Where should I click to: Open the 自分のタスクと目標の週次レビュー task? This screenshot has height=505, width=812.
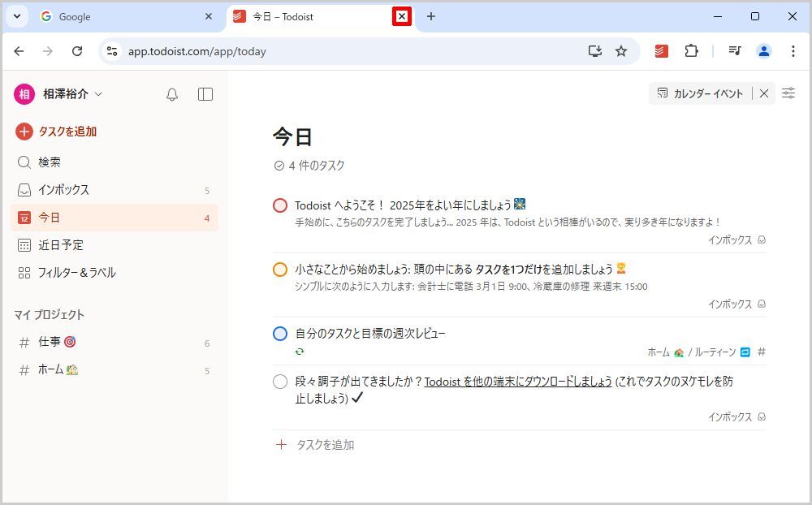[370, 334]
